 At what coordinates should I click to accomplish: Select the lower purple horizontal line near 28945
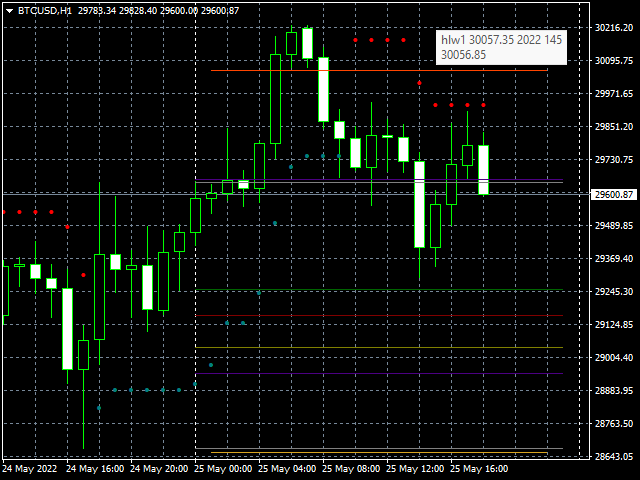coord(379,373)
